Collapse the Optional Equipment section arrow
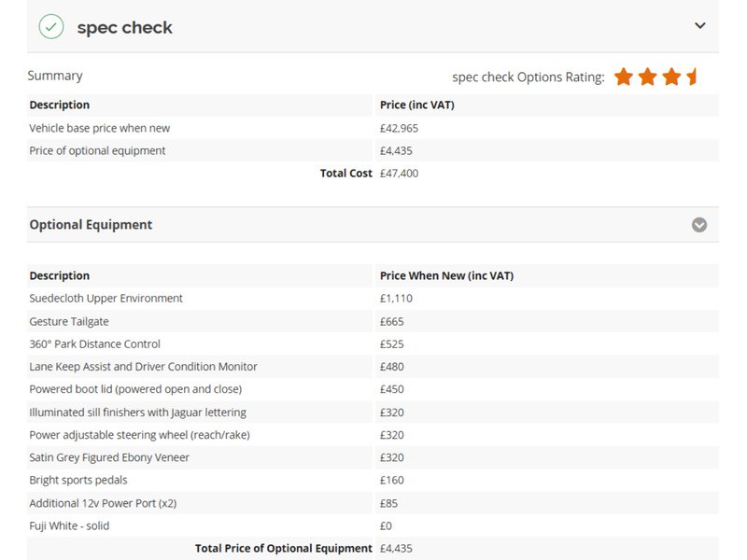 tap(698, 225)
